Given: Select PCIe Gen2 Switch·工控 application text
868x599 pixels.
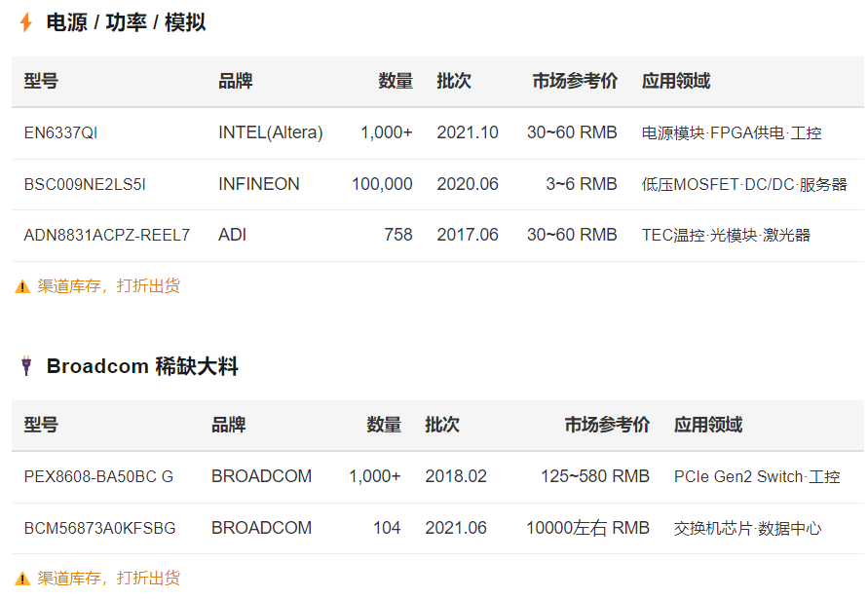Looking at the screenshot, I should point(757,476).
